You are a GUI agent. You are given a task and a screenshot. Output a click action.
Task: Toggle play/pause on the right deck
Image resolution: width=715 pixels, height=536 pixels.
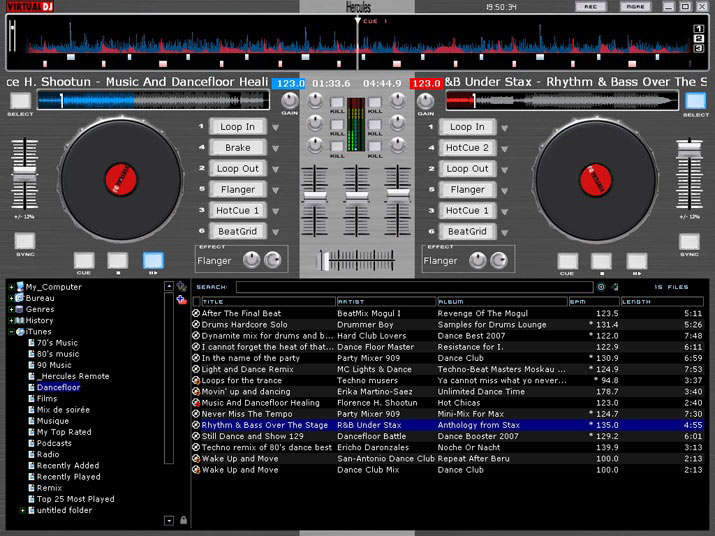637,261
